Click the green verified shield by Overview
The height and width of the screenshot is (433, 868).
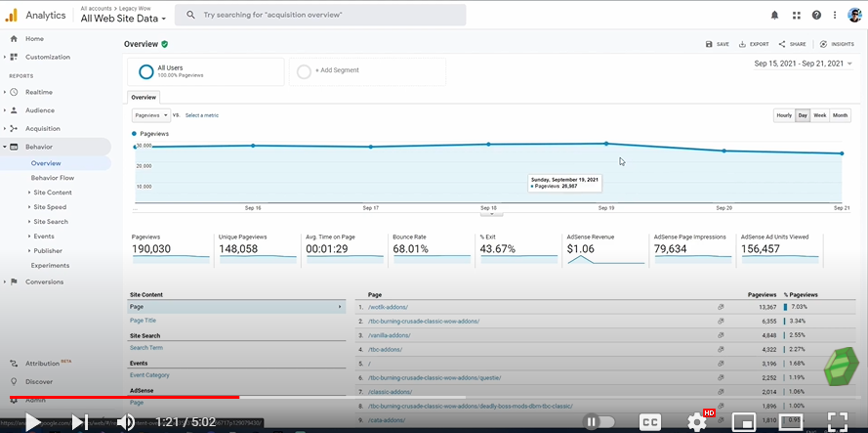click(x=165, y=44)
